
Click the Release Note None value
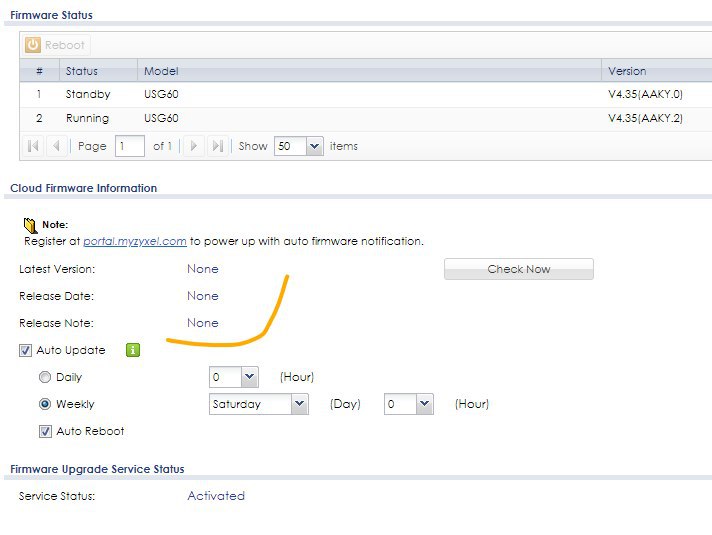[x=203, y=323]
